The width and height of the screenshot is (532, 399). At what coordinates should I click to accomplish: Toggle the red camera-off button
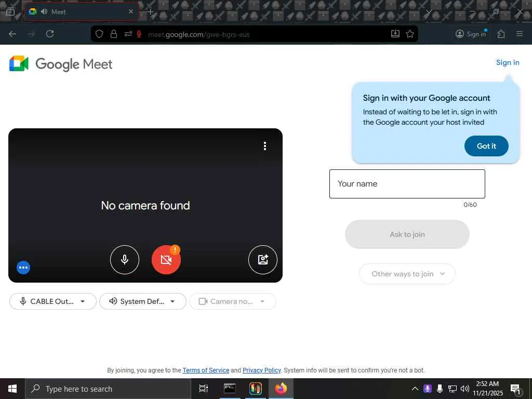coord(166,260)
